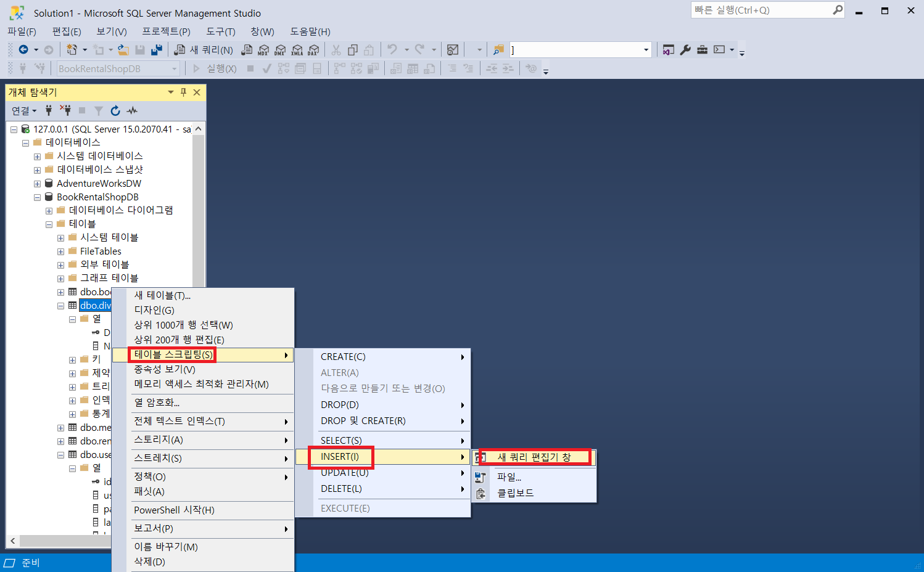Choose 디자인(G) in context menu

pos(203,310)
